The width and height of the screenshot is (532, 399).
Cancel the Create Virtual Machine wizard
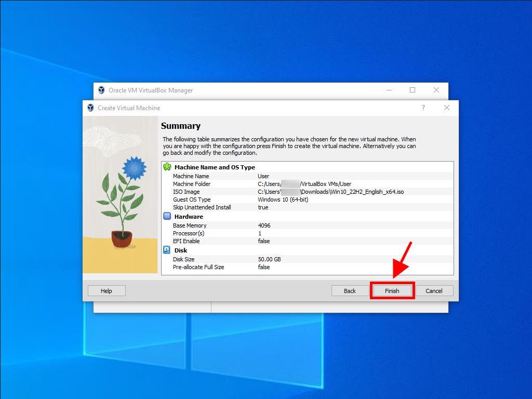[434, 291]
